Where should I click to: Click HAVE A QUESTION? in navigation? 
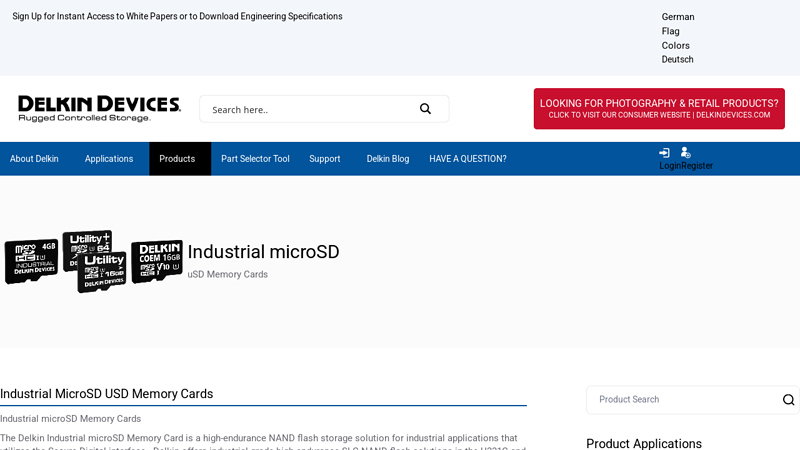tap(468, 159)
